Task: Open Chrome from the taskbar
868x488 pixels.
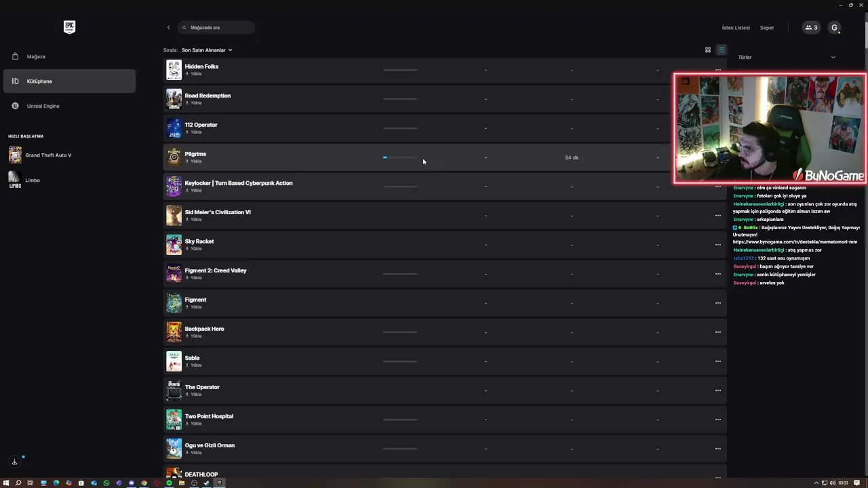Action: [x=144, y=483]
